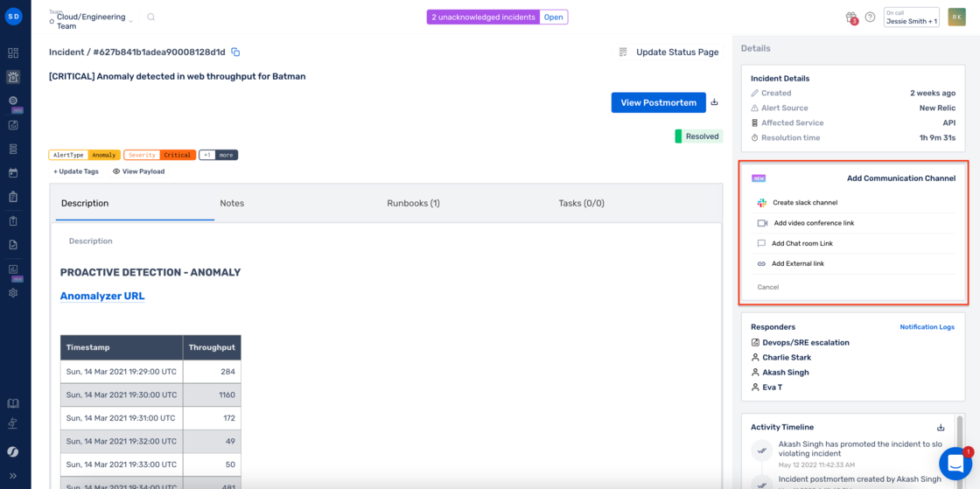Open the calendar icon in sidebar

click(x=13, y=172)
